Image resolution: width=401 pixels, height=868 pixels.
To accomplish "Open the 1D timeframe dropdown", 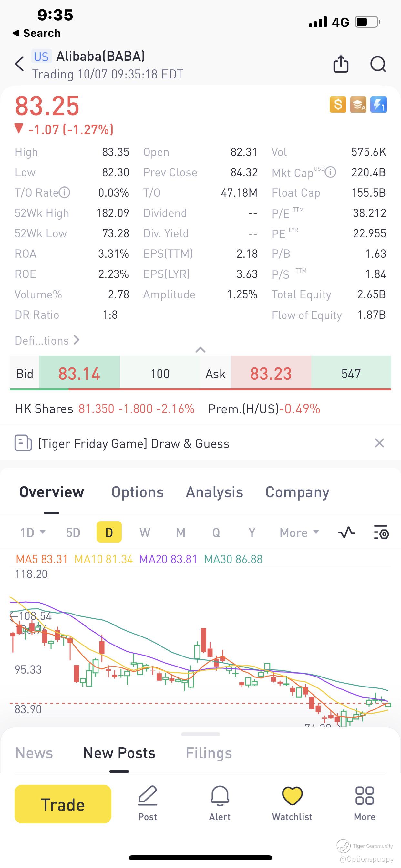I will pyautogui.click(x=33, y=532).
